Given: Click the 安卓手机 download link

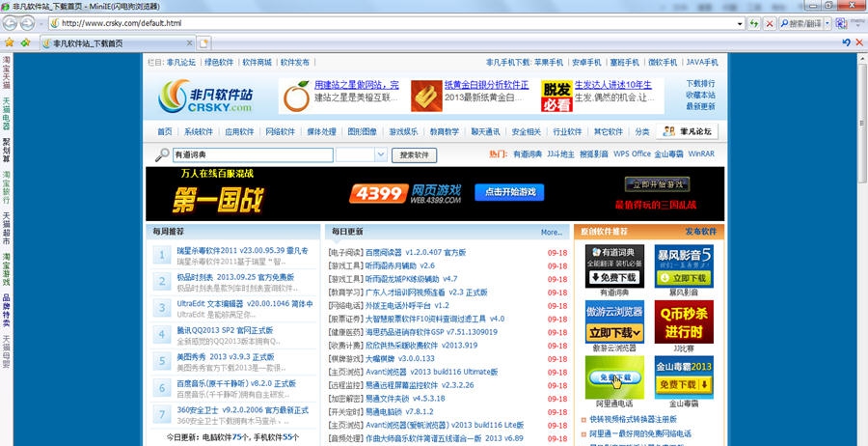Looking at the screenshot, I should pyautogui.click(x=586, y=62).
